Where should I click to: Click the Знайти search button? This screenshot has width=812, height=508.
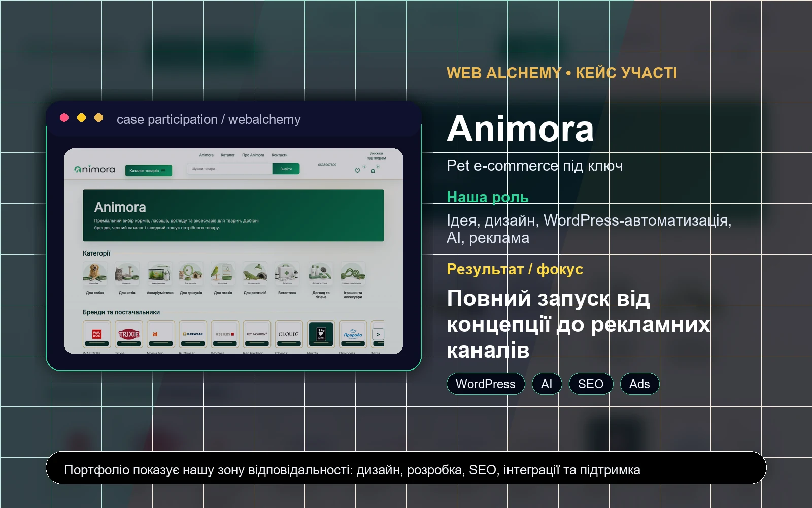(x=286, y=169)
